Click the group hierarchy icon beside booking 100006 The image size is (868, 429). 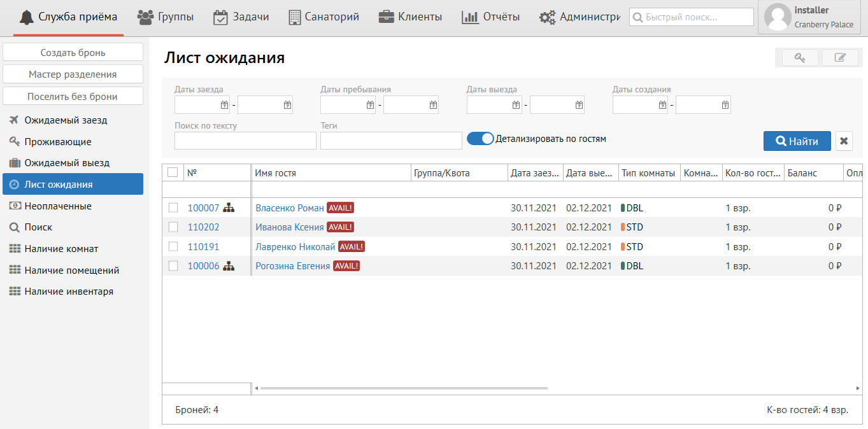(x=229, y=266)
